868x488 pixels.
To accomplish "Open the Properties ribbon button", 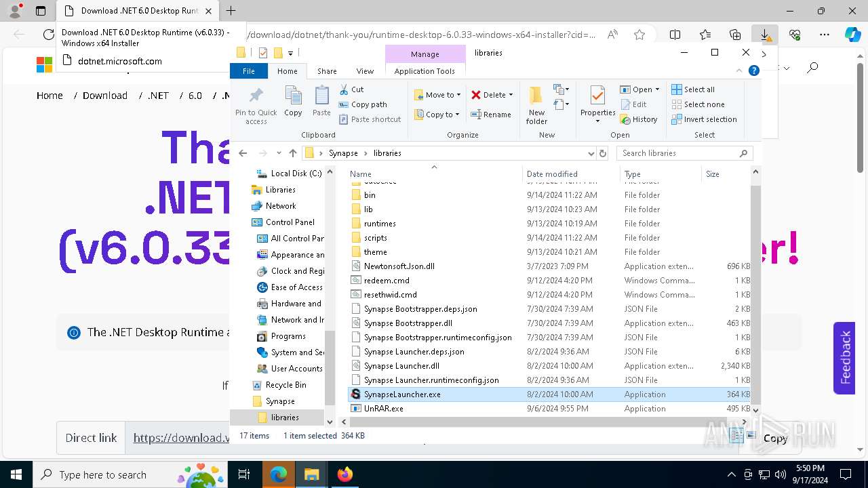I will pos(597,106).
